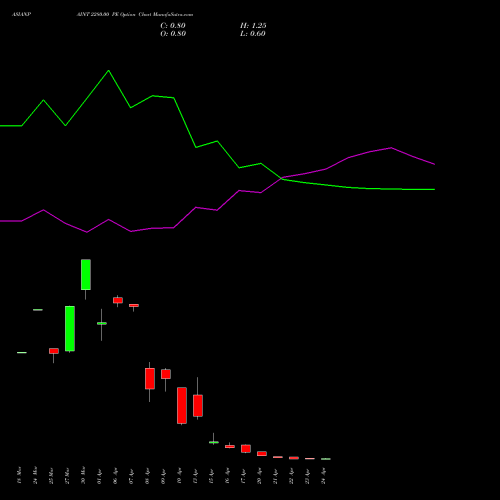Select the 07 Apr date label
The height and width of the screenshot is (500, 500).
[131, 476]
